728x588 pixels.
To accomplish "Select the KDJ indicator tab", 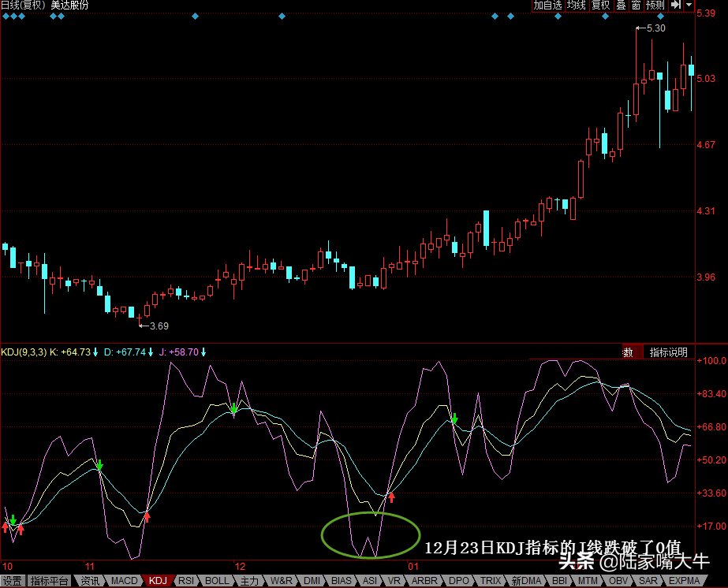I will tap(158, 581).
